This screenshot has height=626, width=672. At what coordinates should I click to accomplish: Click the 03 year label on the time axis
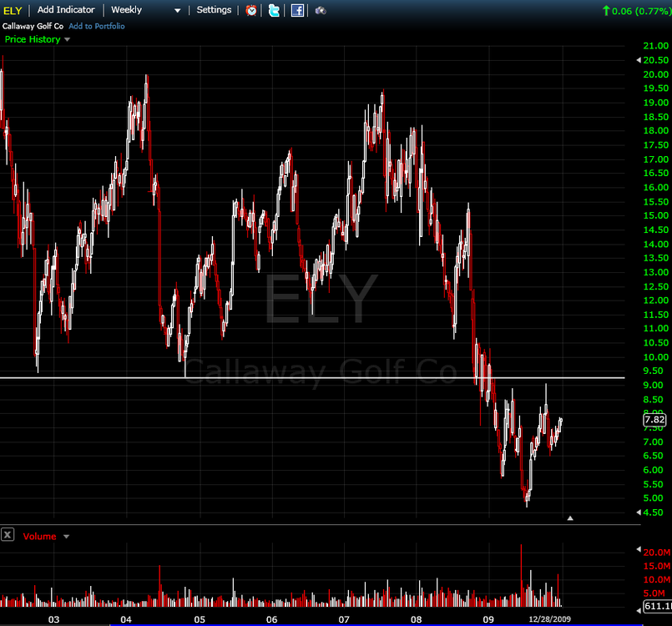pyautogui.click(x=53, y=619)
